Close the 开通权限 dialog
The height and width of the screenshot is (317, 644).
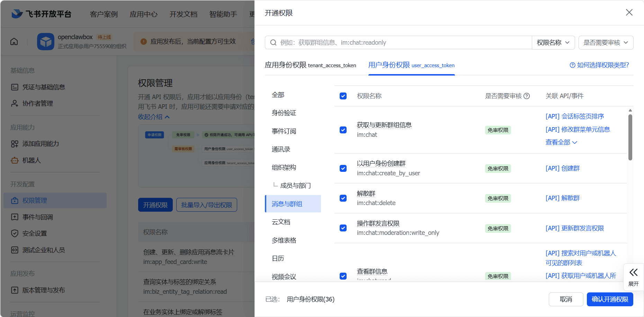coord(629,12)
